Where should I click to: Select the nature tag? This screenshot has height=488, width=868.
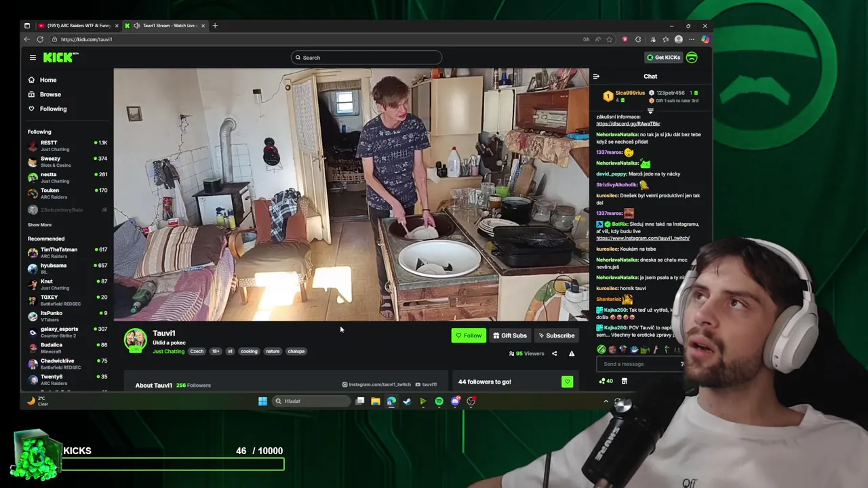pos(273,351)
